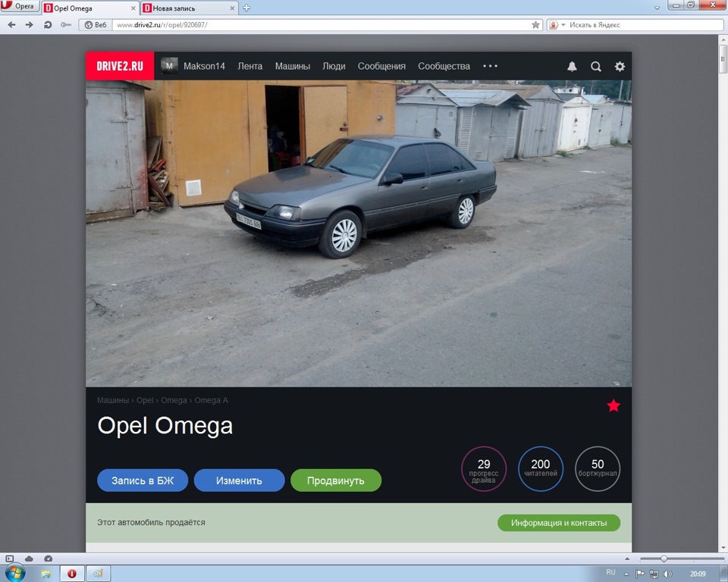
Task: Open the Сообщества menu item
Action: coord(444,67)
